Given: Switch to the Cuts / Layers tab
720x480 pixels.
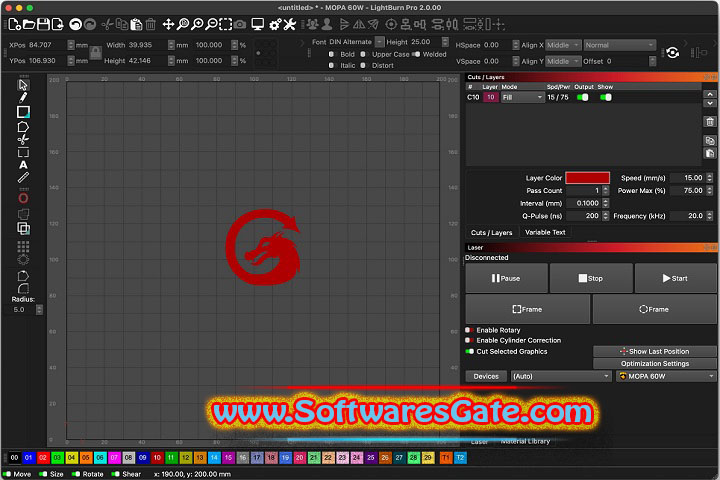Looking at the screenshot, I should [x=491, y=232].
